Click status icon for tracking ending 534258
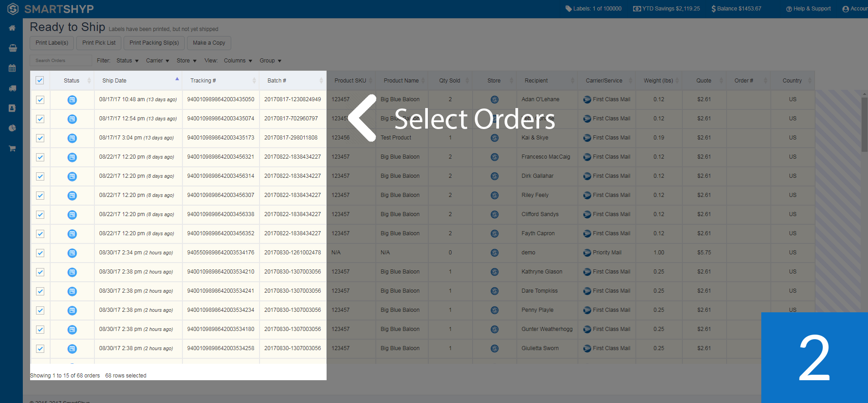868x403 pixels. point(72,349)
